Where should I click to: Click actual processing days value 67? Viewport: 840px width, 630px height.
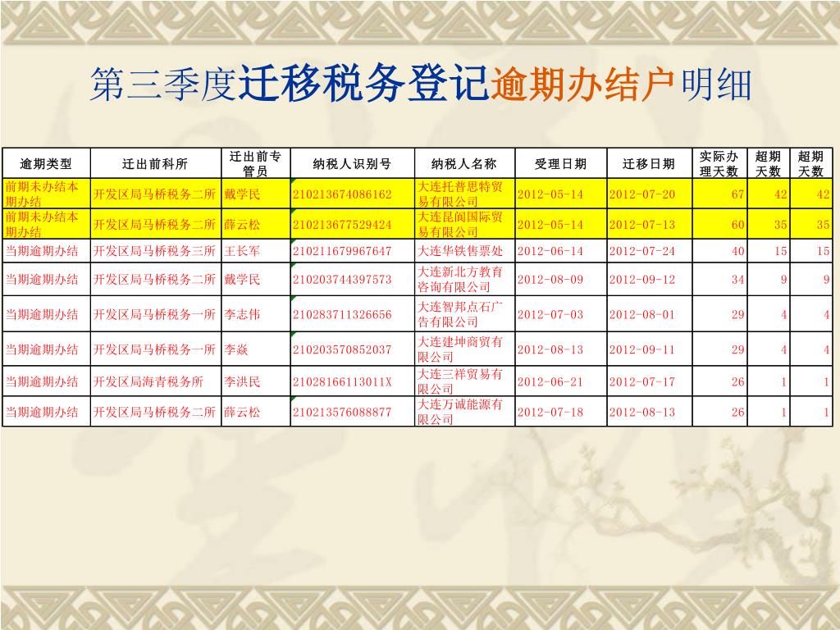point(738,194)
